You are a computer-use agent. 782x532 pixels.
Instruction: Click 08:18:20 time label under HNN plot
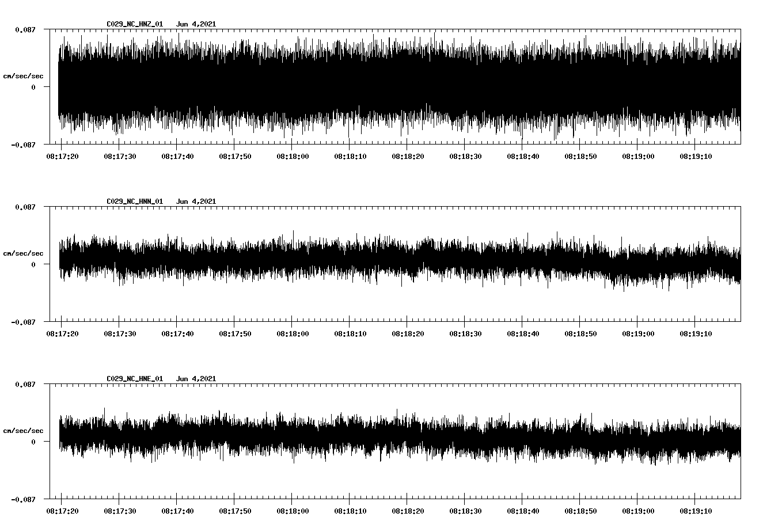point(408,334)
